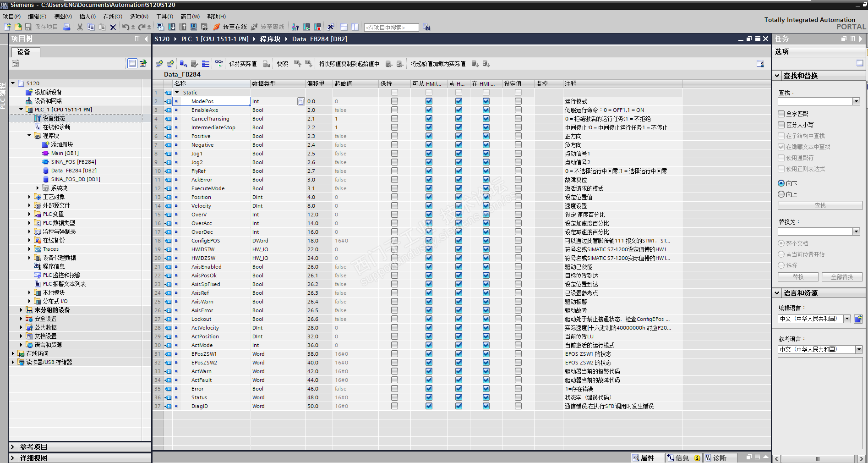The height and width of the screenshot is (463, 868).
Task: Select SINA_POS [FB284] in project tree
Action: 73,162
